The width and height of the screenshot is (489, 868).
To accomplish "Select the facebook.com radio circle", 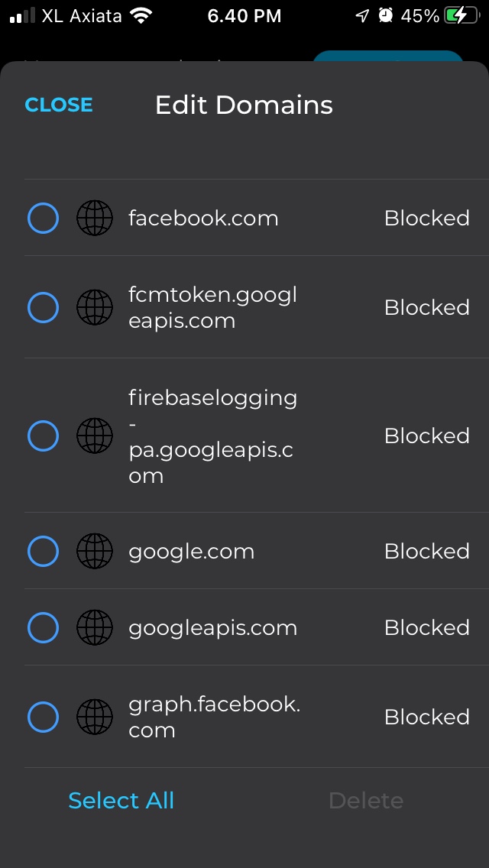I will [x=43, y=219].
